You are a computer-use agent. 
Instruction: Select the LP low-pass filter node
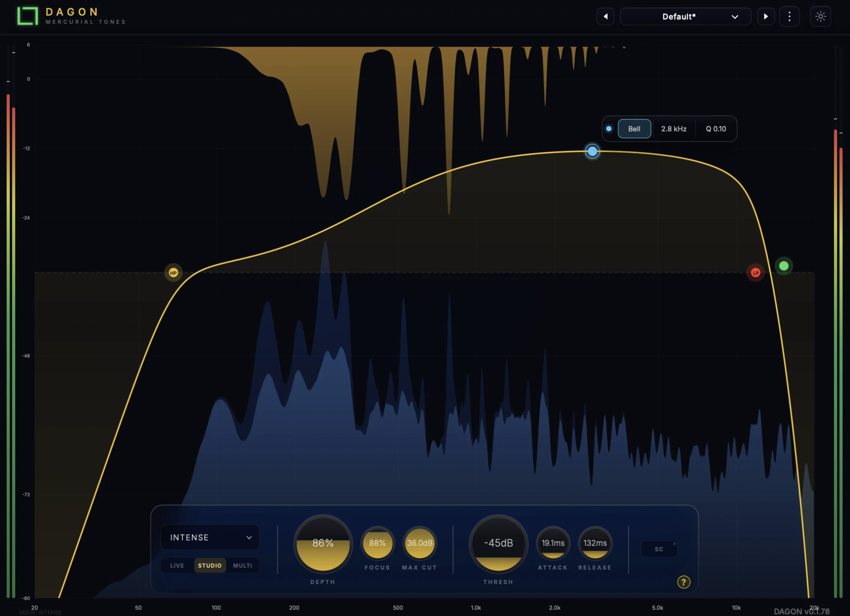755,273
